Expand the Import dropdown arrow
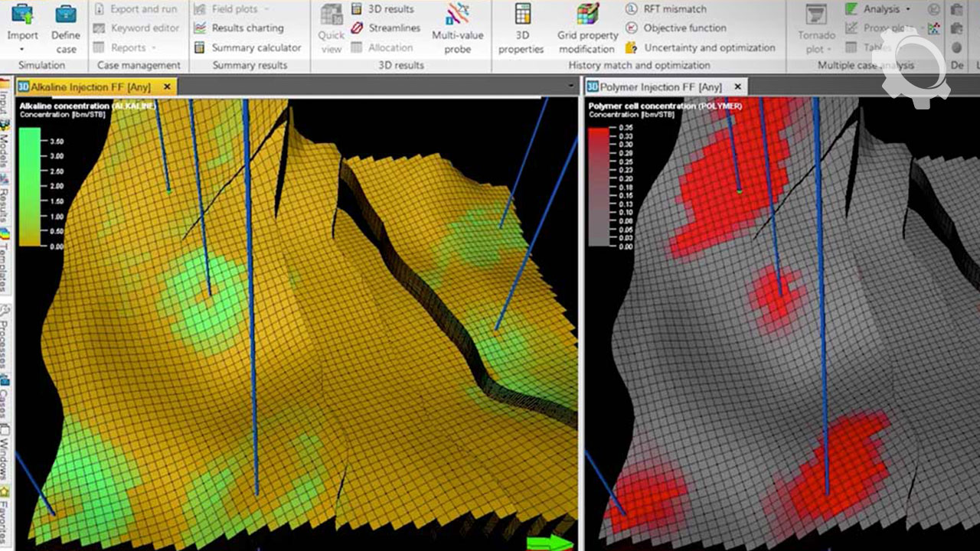This screenshot has width=980, height=551. click(22, 51)
